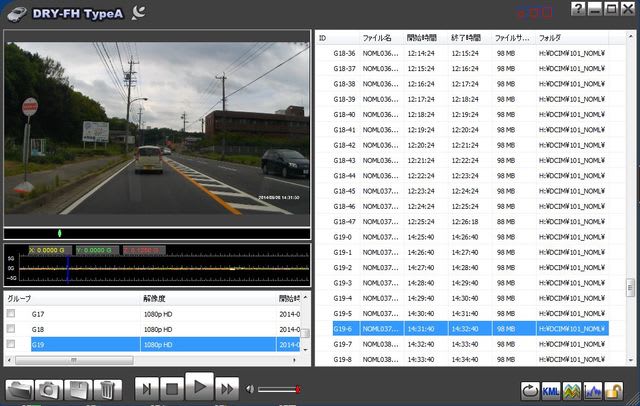Tick checkbox for group G17
640x406 pixels.
11,313
